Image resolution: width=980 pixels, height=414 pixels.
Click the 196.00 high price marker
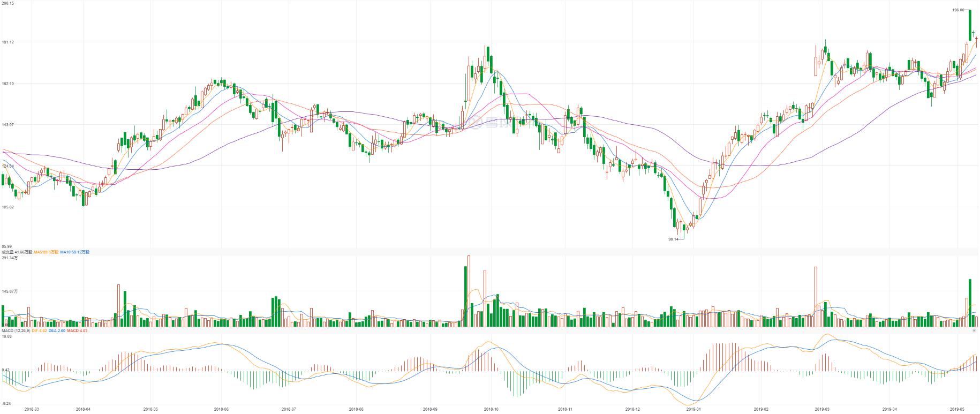click(958, 10)
